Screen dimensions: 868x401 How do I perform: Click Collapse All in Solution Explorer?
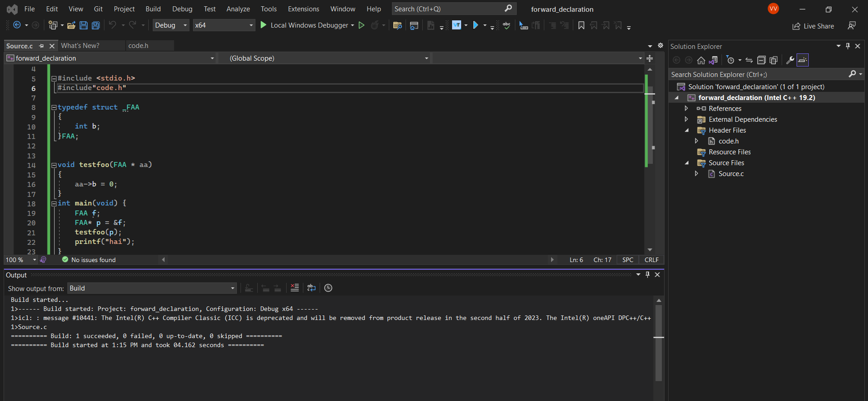point(761,60)
